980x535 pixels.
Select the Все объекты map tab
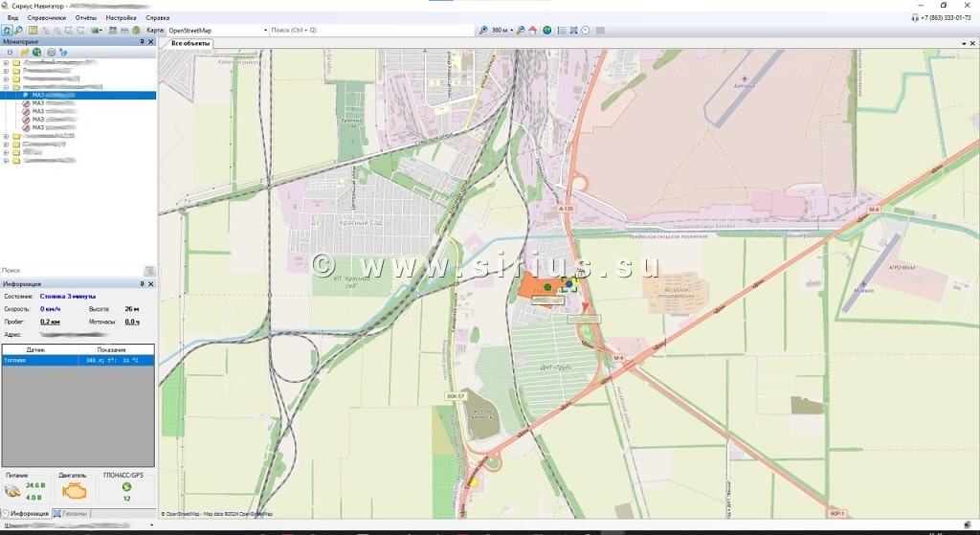190,43
